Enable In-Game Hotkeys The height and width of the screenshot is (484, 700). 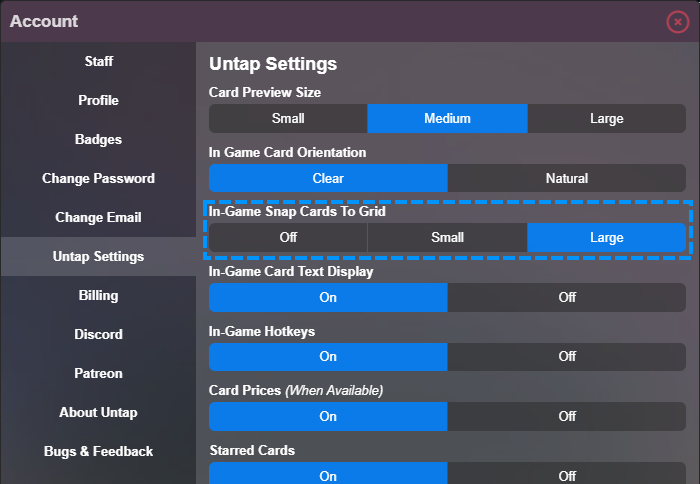[328, 357]
